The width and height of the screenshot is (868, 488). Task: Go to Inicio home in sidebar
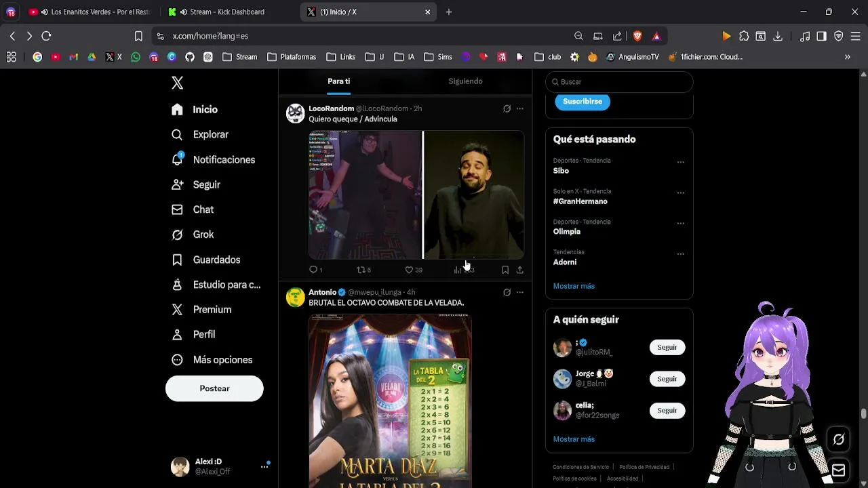(195, 110)
